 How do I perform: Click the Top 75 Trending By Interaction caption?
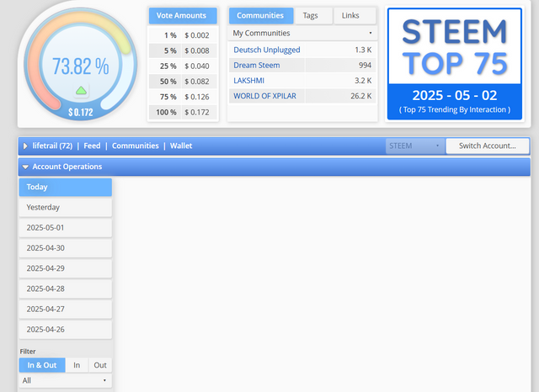455,110
